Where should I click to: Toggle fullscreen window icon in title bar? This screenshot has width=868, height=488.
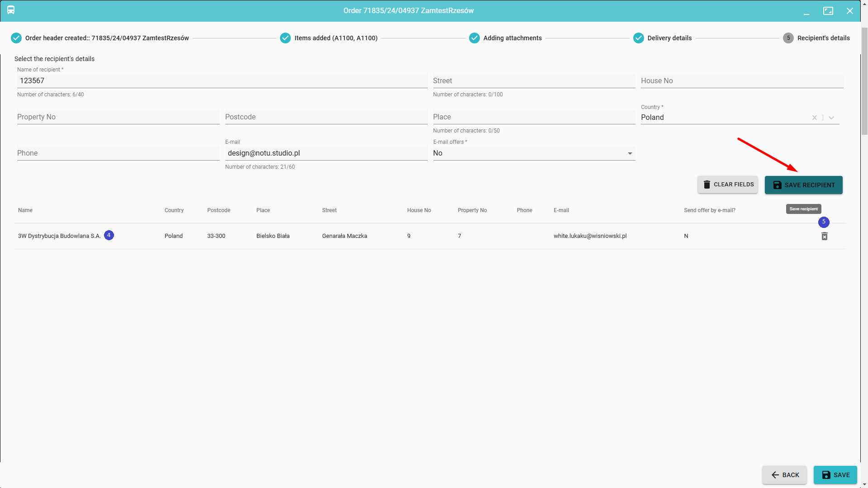click(828, 11)
